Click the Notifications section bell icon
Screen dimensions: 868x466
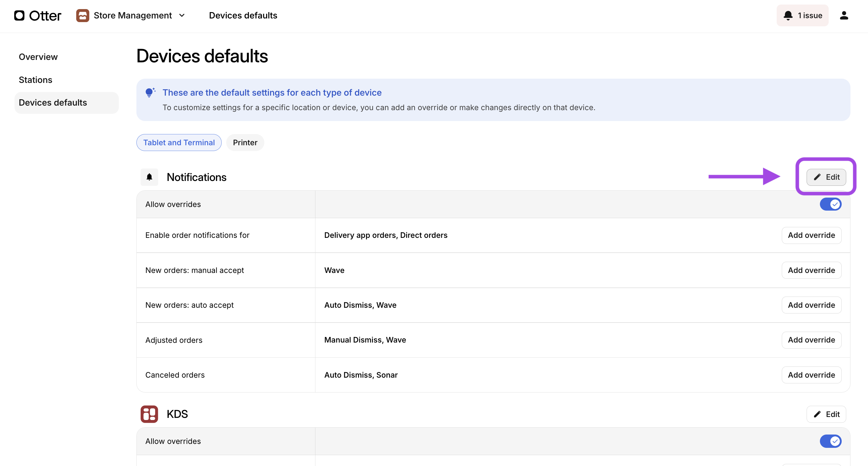149,177
